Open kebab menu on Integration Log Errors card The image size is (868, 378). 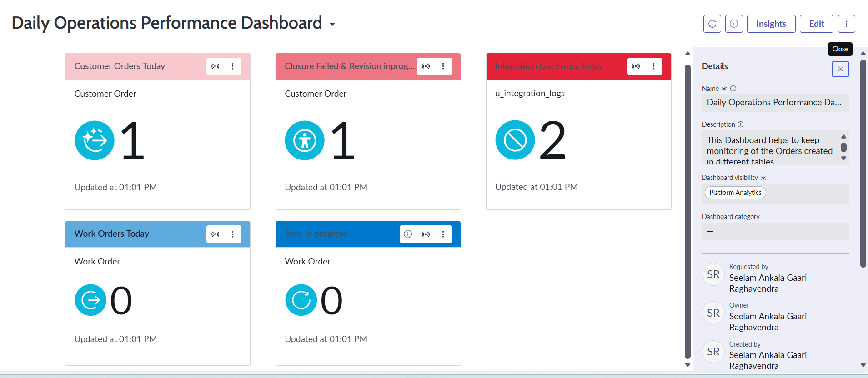pos(654,66)
